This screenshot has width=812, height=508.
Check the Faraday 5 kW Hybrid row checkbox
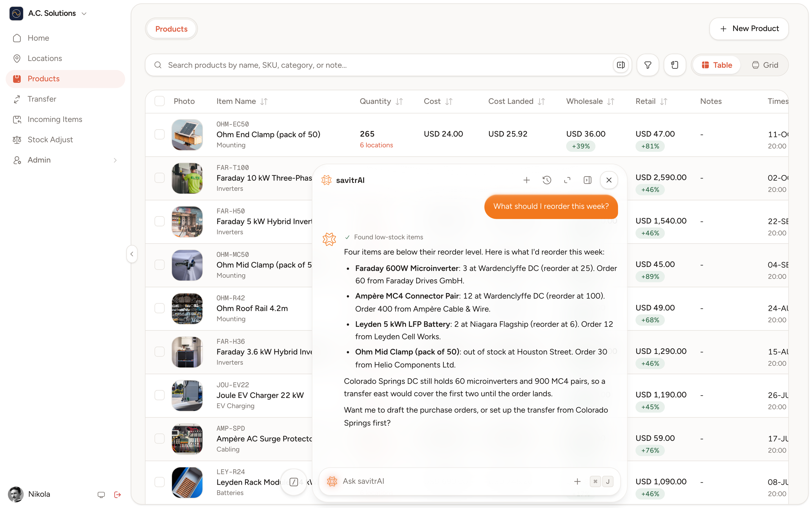pyautogui.click(x=160, y=221)
